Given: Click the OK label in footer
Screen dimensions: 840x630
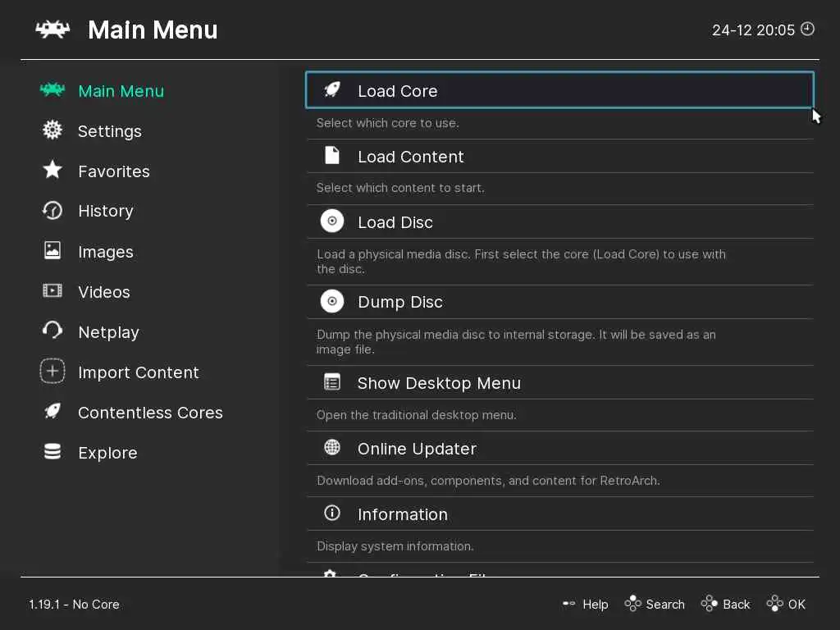Looking at the screenshot, I should tap(797, 605).
